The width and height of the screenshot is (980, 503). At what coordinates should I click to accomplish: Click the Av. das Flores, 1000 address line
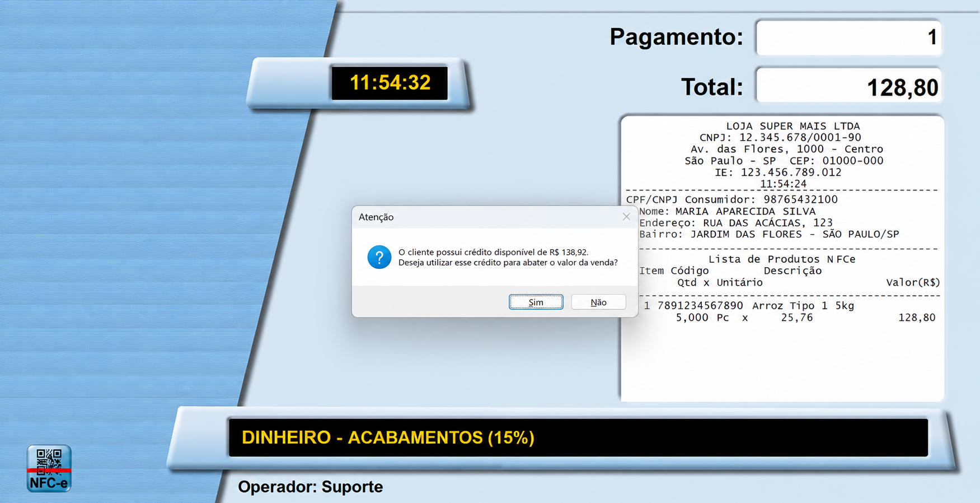[x=786, y=149]
